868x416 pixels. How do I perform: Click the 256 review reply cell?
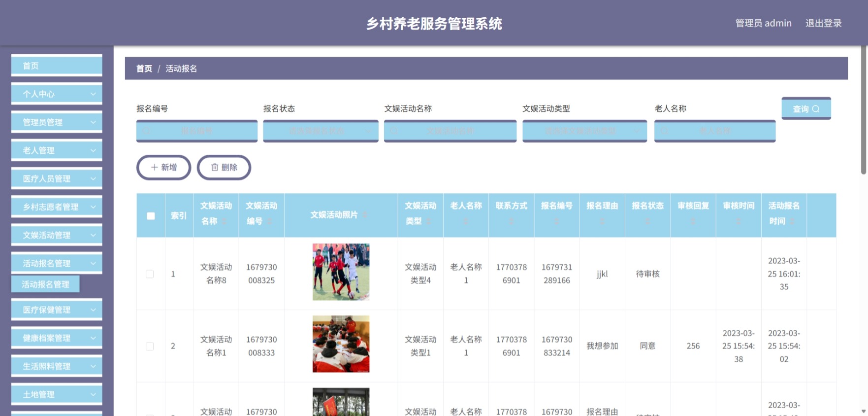point(693,346)
